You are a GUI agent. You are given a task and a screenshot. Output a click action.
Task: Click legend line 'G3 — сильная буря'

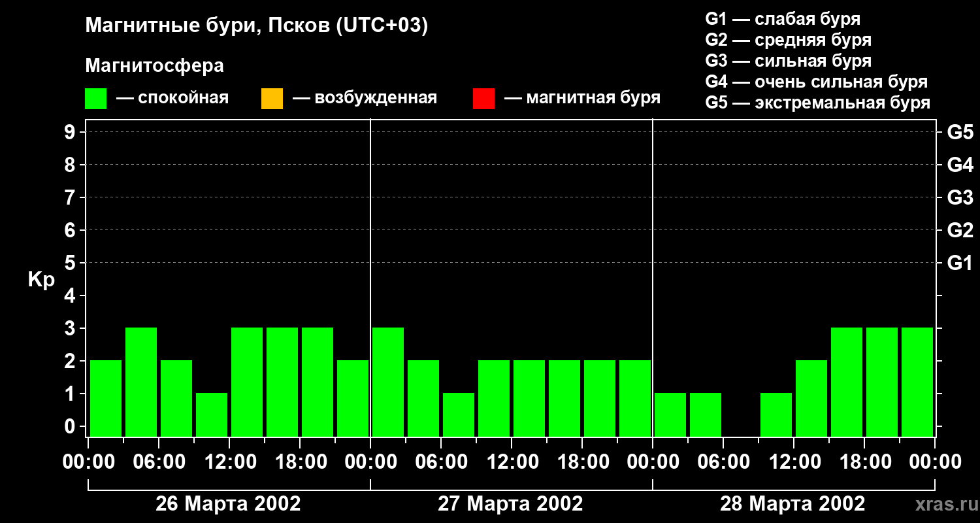click(x=789, y=61)
